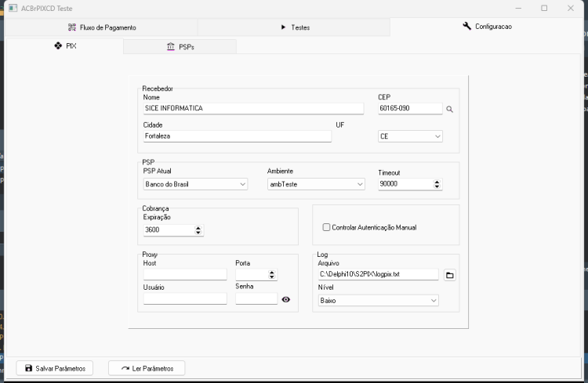Enable Controlar Autenticação Manual checkbox
The width and height of the screenshot is (588, 383).
(326, 227)
